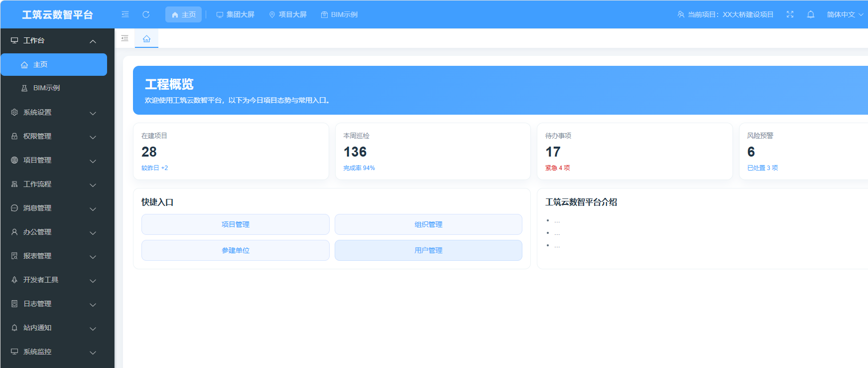The height and width of the screenshot is (368, 868).
Task: Expand the 项目管理 sidebar menu
Action: click(93, 161)
